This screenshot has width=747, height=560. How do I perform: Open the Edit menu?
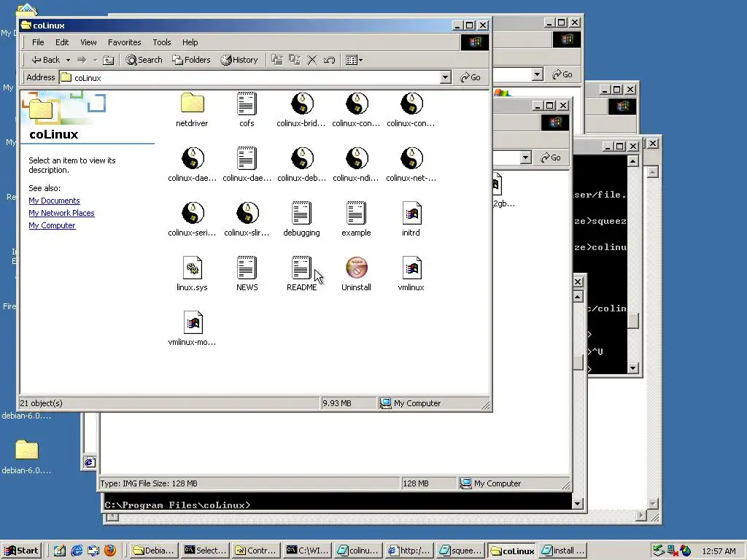pyautogui.click(x=62, y=42)
